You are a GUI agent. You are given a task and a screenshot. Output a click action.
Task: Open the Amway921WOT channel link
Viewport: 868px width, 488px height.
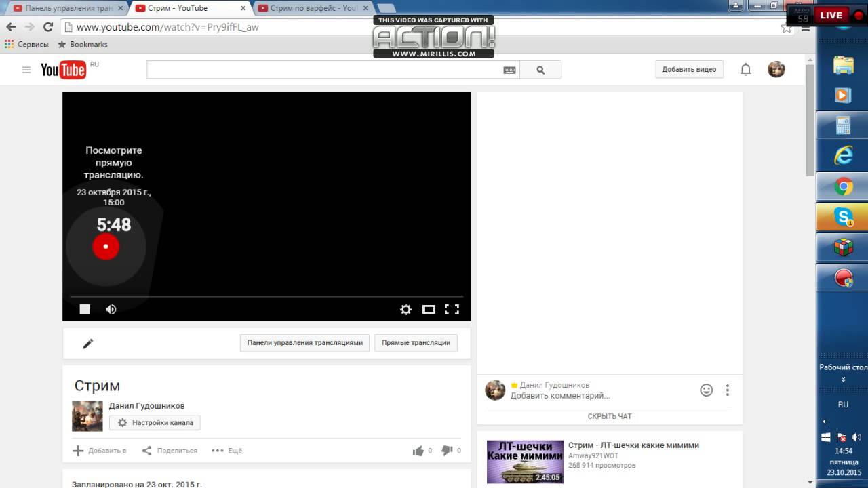pos(593,456)
